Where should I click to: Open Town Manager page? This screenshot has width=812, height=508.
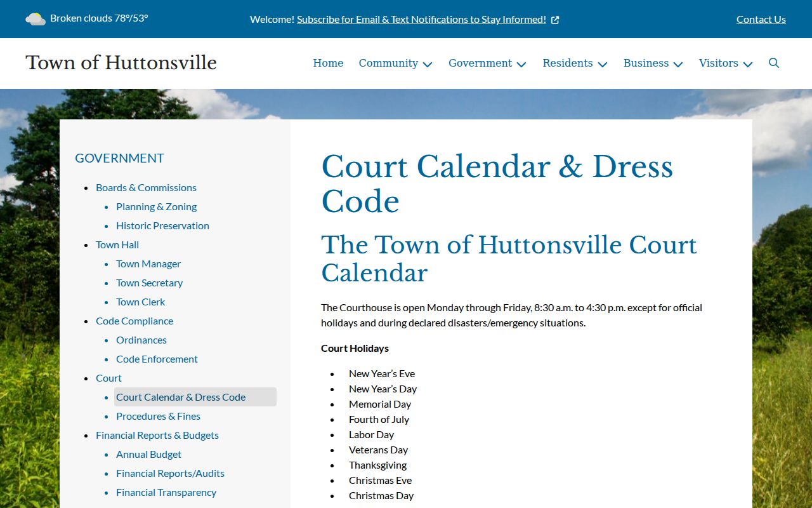pyautogui.click(x=148, y=264)
